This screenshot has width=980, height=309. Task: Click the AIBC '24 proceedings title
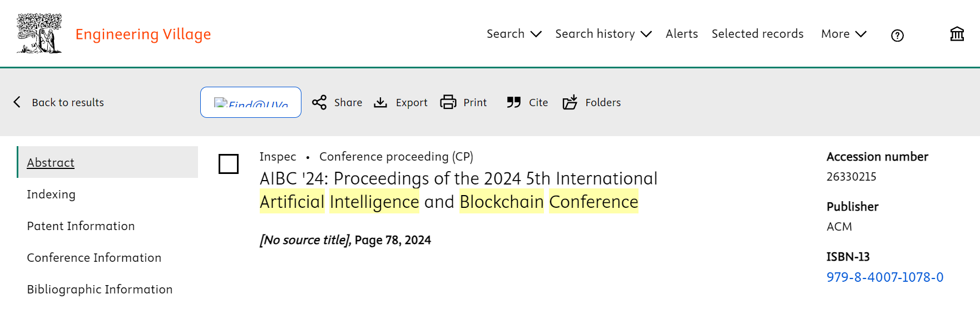point(458,190)
